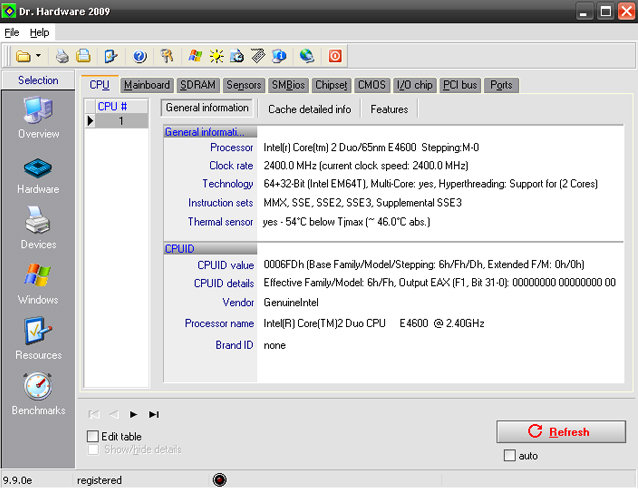
Task: Click the Thermal sensor value text
Action: pos(346,222)
